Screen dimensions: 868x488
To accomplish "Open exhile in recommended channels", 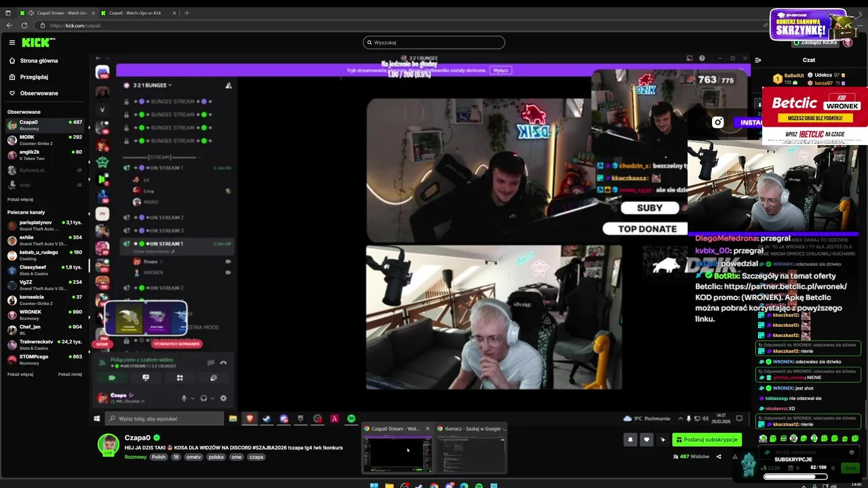I will [x=44, y=240].
